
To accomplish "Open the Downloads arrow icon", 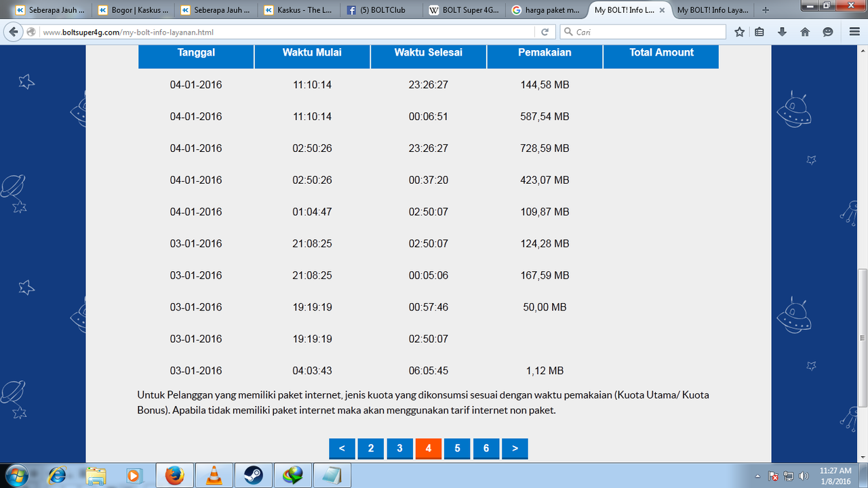I will (x=782, y=32).
